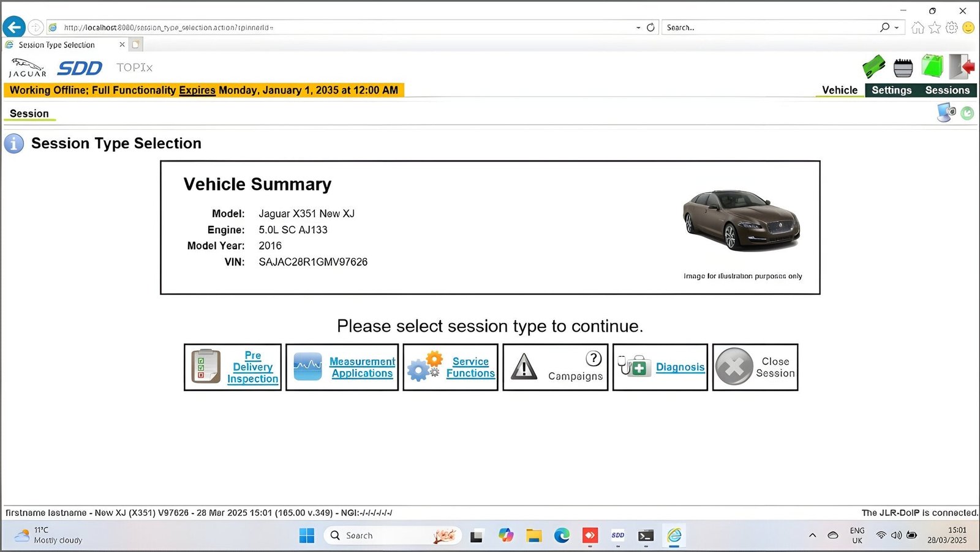Image resolution: width=980 pixels, height=552 pixels.
Task: Close the Session Type Selection tab
Action: click(x=122, y=45)
